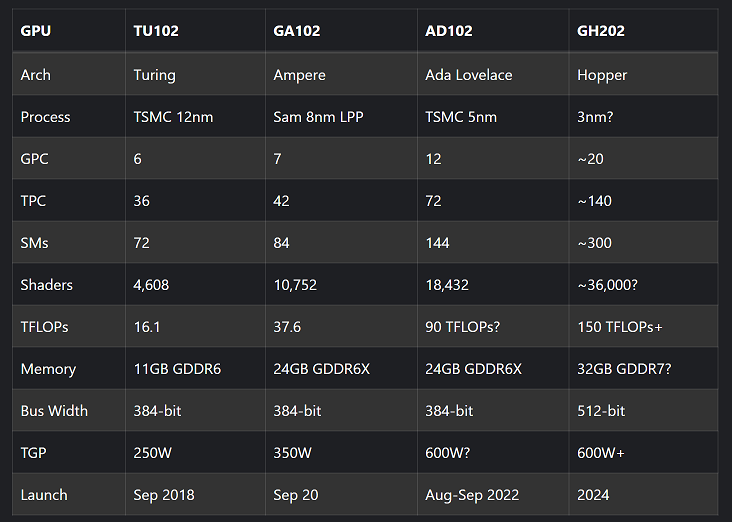Select the Bus Width row label
The image size is (732, 522).
point(54,411)
